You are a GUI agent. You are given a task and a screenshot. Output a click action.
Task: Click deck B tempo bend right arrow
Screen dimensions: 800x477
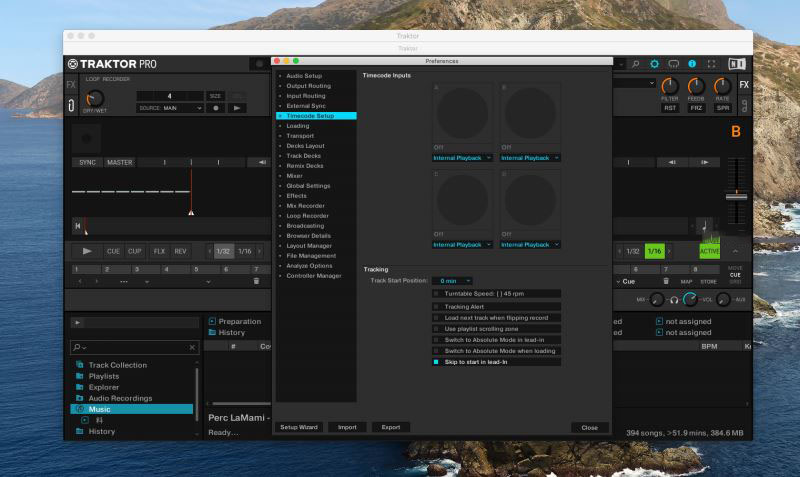tap(705, 162)
